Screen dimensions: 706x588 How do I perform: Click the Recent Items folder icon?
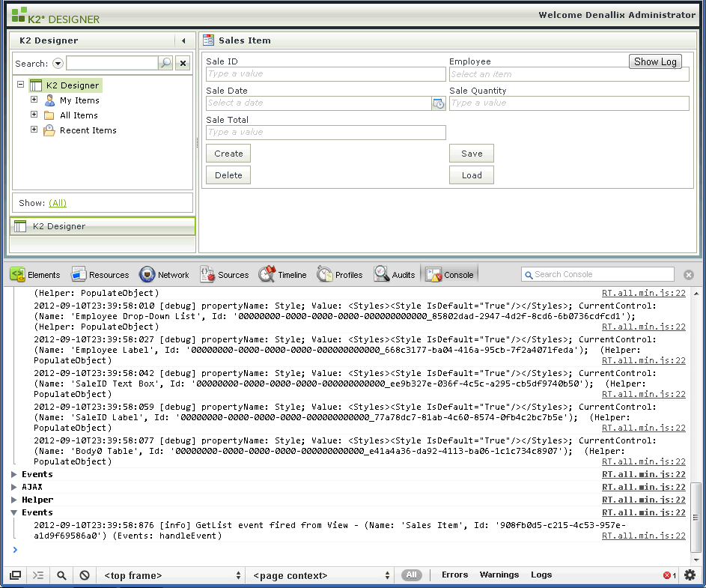coord(49,130)
